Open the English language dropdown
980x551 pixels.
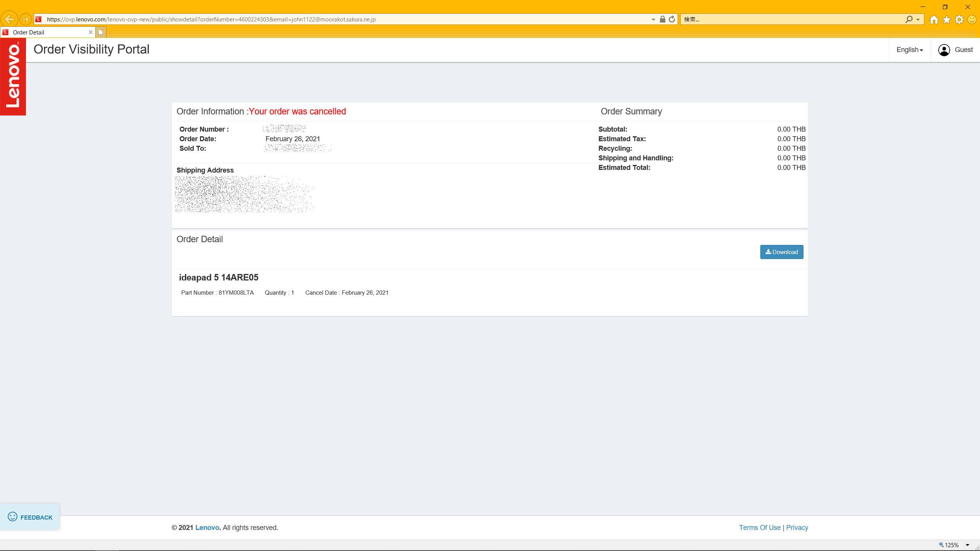[x=910, y=50]
